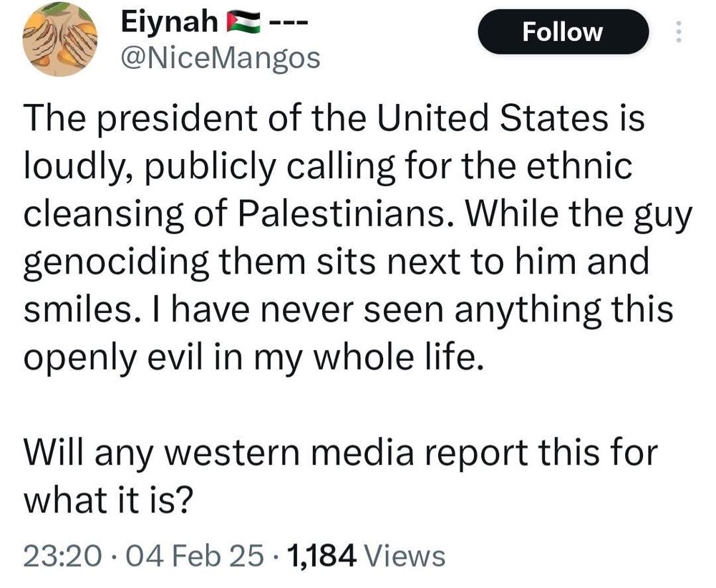
Task: Click the Palestinian flag emoji beside Eiynah
Action: point(244,23)
